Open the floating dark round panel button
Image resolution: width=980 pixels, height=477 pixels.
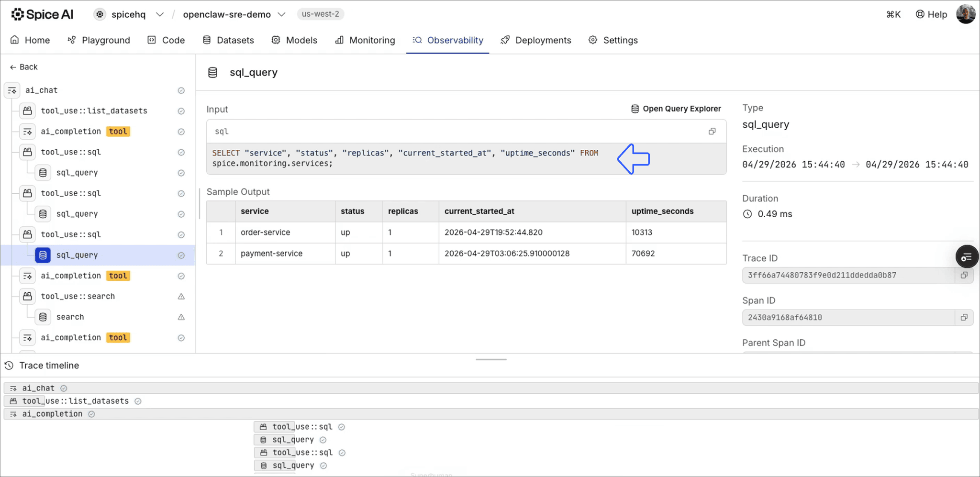coord(967,257)
